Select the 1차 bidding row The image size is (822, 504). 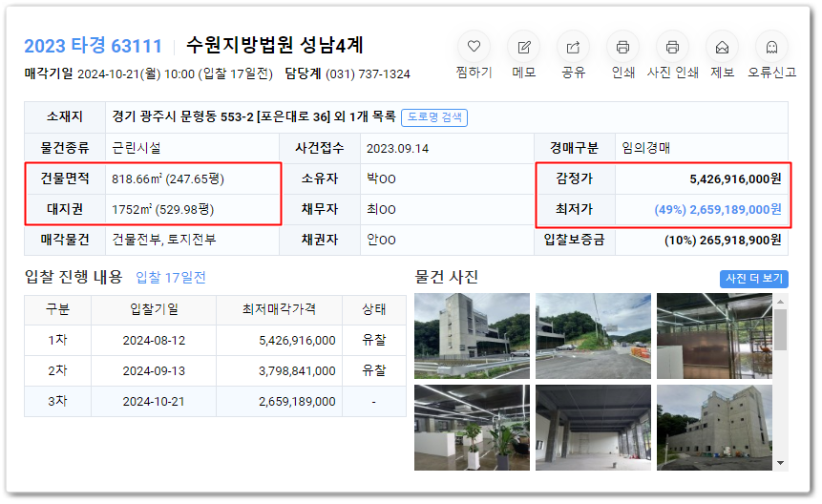215,341
